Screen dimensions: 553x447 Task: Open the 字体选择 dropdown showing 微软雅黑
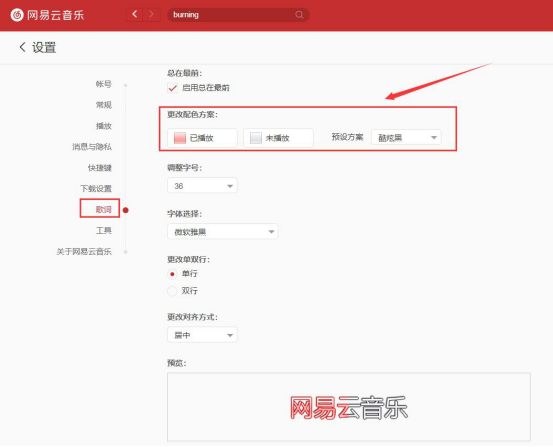(x=223, y=232)
